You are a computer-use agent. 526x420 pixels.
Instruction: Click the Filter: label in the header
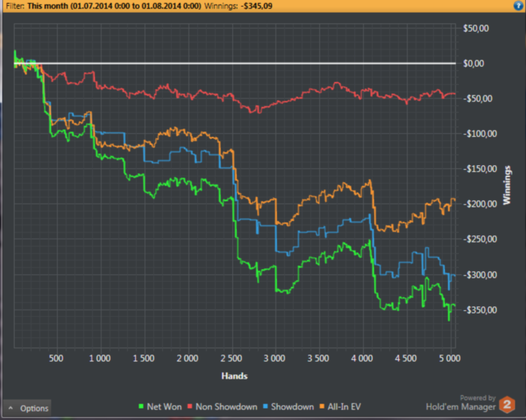(x=15, y=6)
